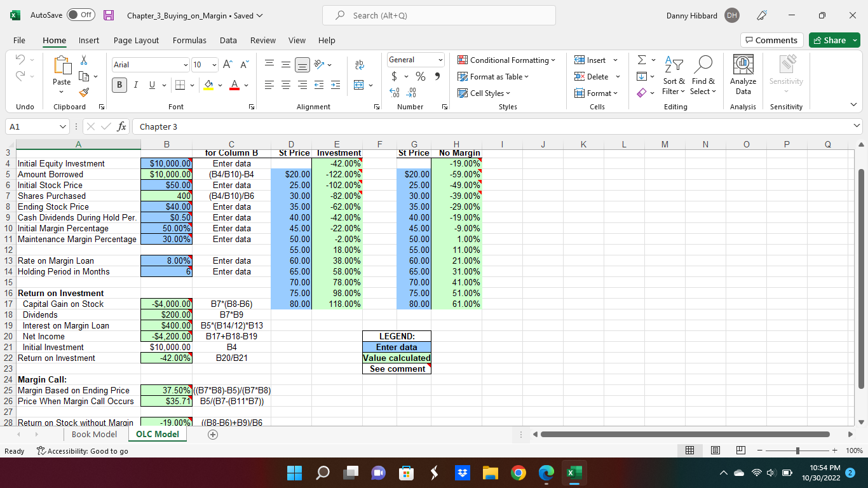Select the Italic formatting icon
Viewport: 868px width, 488px height.
134,85
